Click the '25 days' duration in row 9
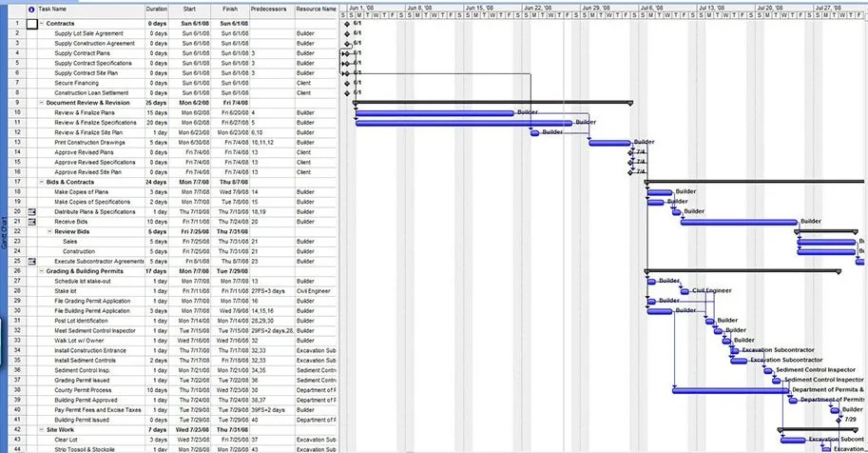Viewport: 868px width, 453px height. 156,103
